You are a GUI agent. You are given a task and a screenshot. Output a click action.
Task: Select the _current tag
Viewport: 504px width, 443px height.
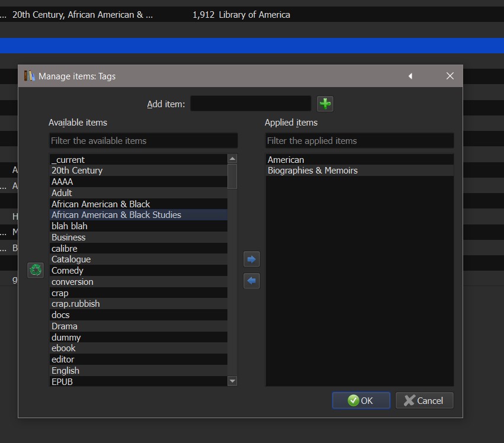point(138,159)
